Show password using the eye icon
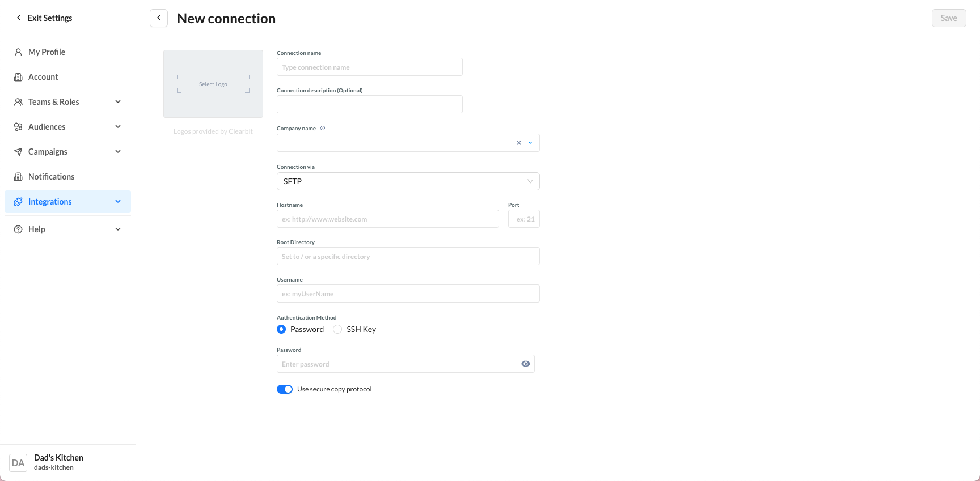This screenshot has width=980, height=481. tap(525, 364)
